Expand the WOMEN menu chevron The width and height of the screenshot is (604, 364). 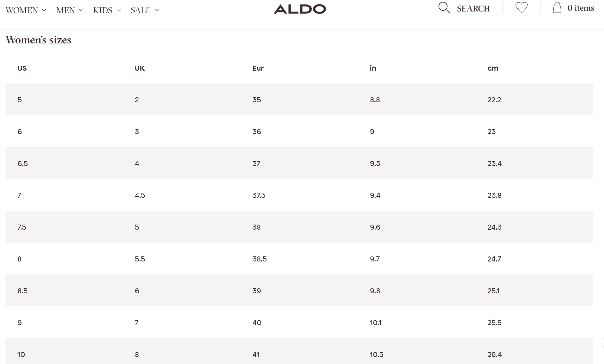tap(44, 10)
